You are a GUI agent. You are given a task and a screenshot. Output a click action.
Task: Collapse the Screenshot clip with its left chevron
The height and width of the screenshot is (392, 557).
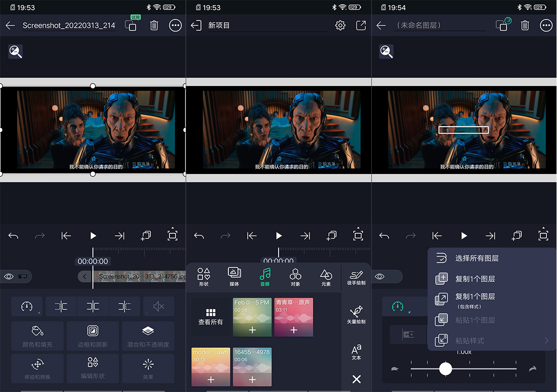(84, 276)
